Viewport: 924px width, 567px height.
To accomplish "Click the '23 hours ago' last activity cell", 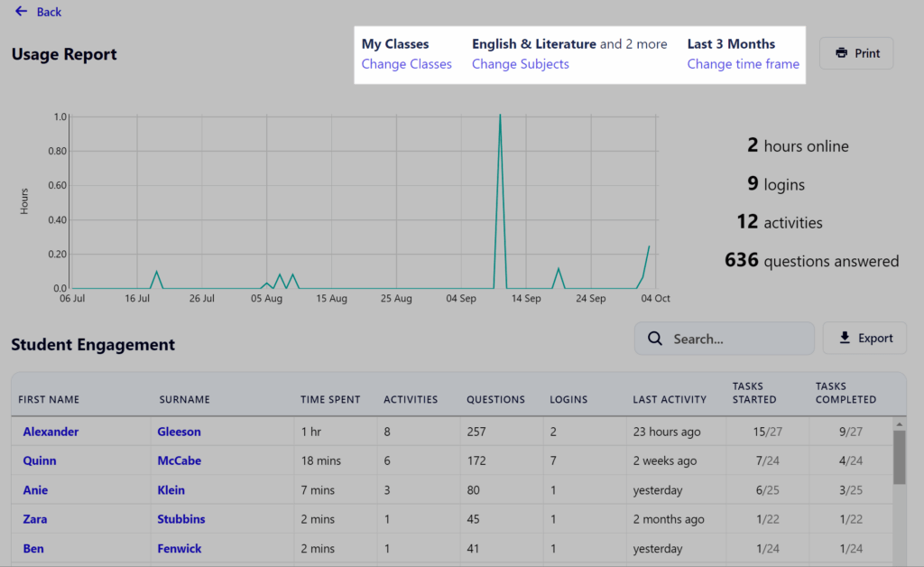I will pos(667,432).
